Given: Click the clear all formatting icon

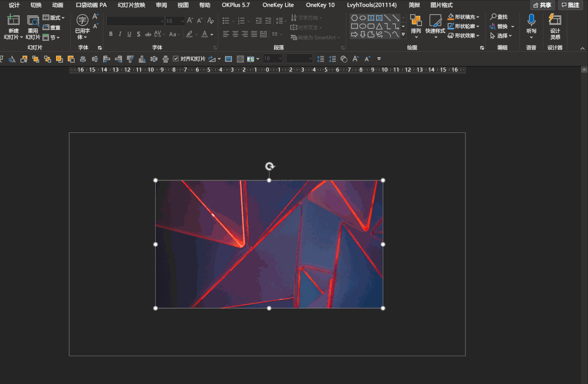Looking at the screenshot, I should pos(211,21).
